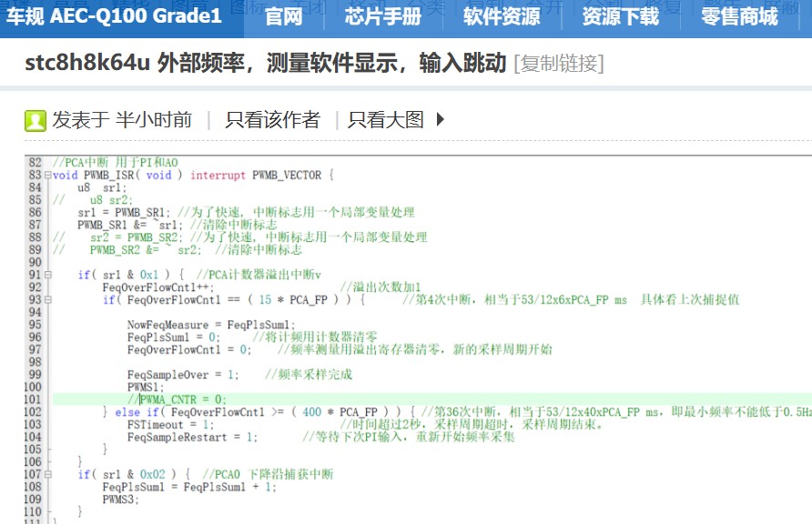
Task: Click the 发表于 半小时前 timestamp
Action: tap(122, 120)
